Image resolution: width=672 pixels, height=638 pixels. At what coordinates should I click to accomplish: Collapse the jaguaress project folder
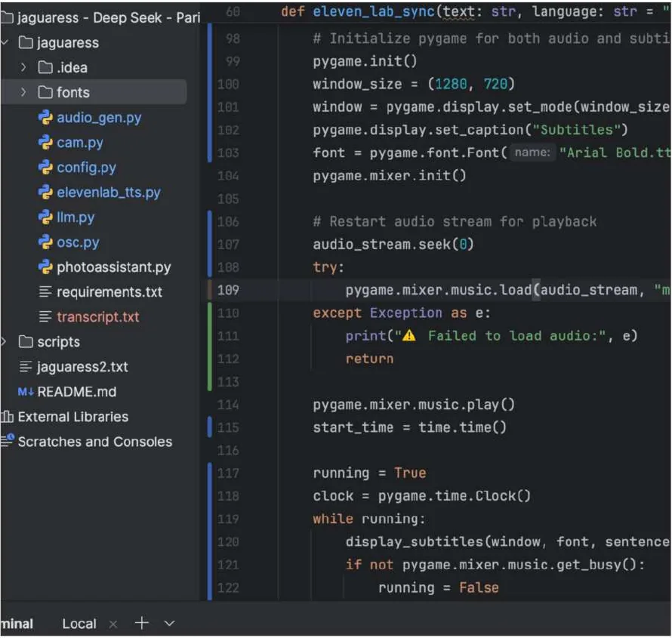pyautogui.click(x=5, y=42)
